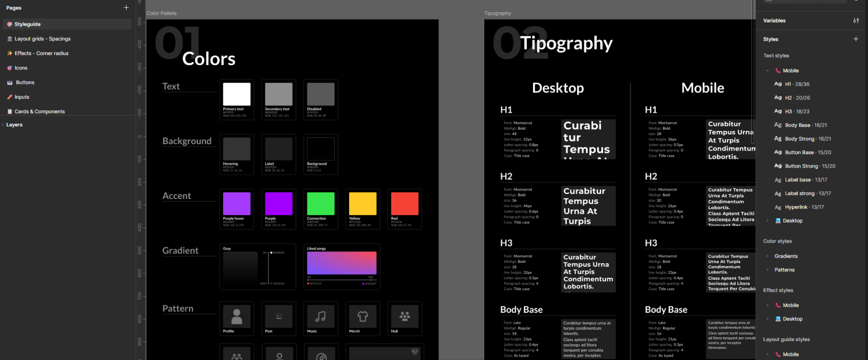Add a new style with plus icon
The width and height of the screenshot is (868, 360).
click(856, 39)
